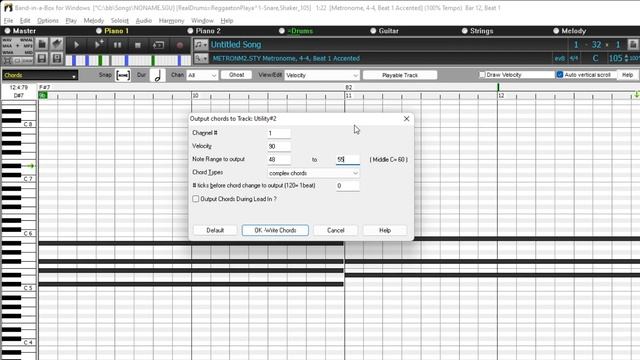
Task: Click the half-note Duration icon
Action: (x=158, y=76)
